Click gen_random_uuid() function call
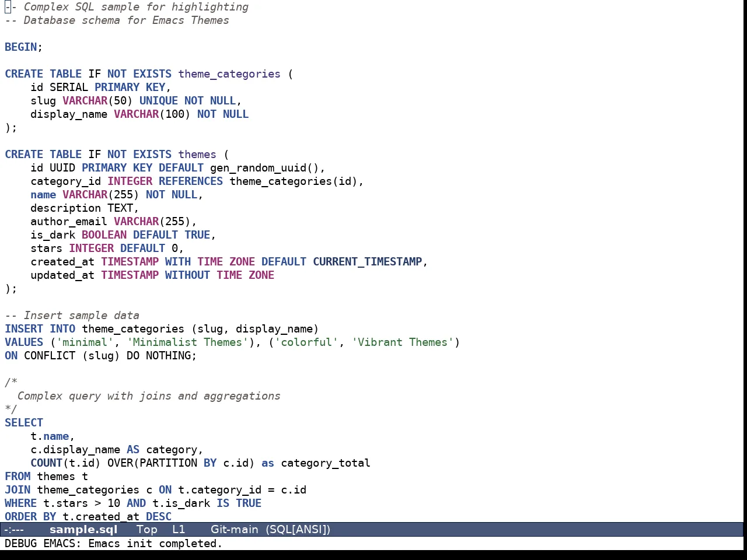 (264, 168)
